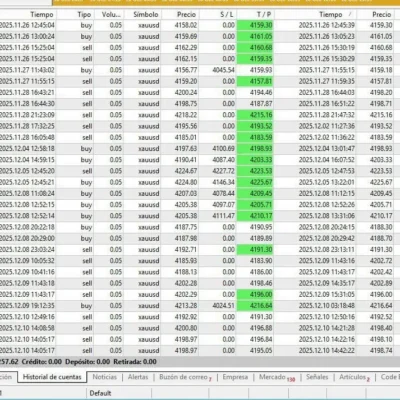Select the close time 2025.12.09 15:31:05
This screenshot has height=400, width=400.
[327, 294]
